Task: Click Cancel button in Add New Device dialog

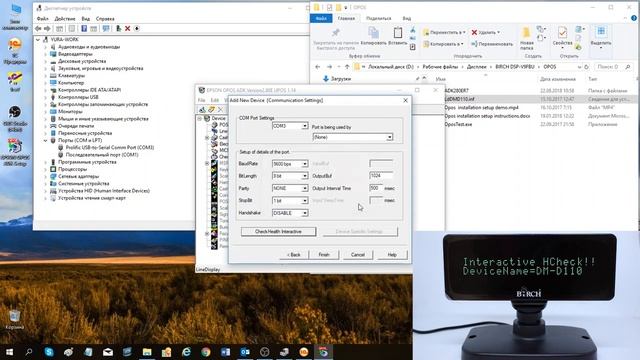Action: (x=358, y=255)
